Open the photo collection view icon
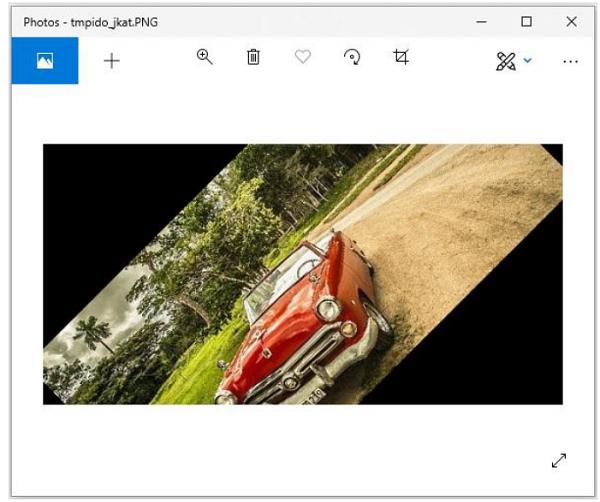The image size is (600, 502). (44, 61)
